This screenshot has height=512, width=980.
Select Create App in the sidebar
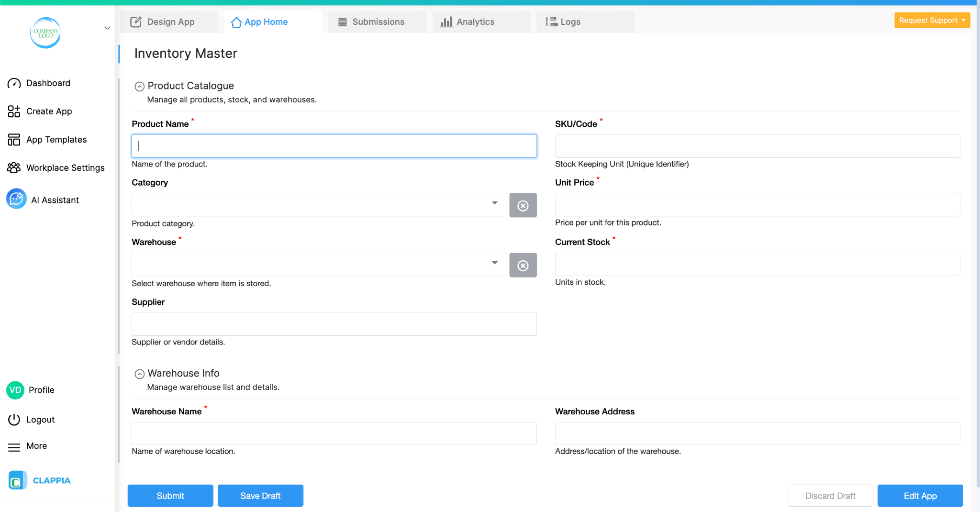tap(49, 111)
